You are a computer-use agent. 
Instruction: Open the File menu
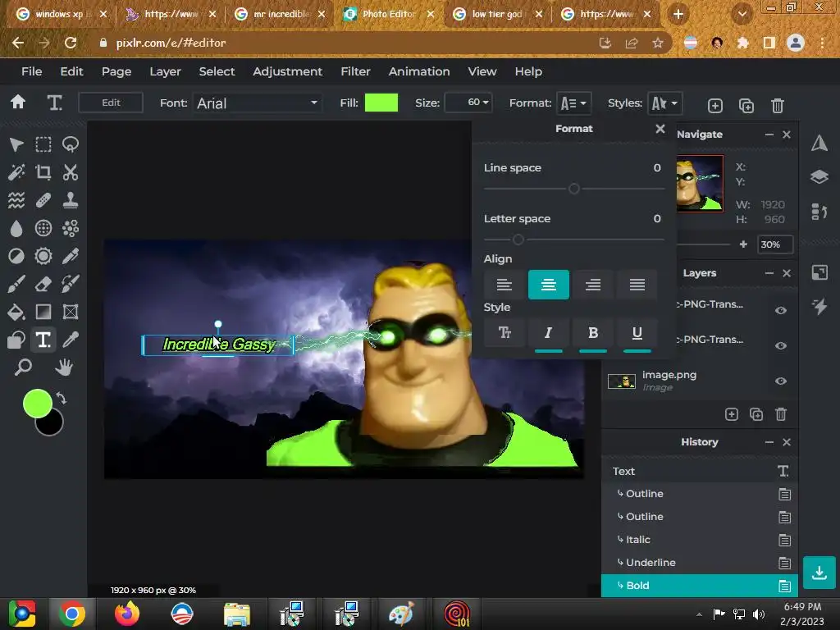point(32,71)
